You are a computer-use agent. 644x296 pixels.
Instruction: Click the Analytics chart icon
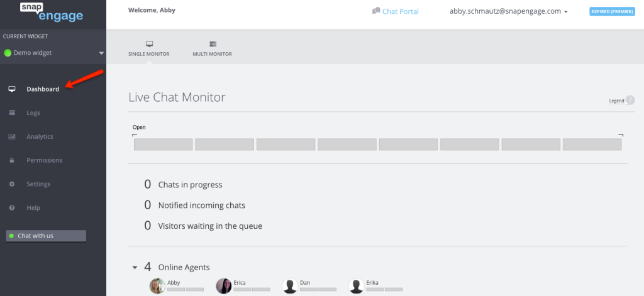(x=12, y=137)
